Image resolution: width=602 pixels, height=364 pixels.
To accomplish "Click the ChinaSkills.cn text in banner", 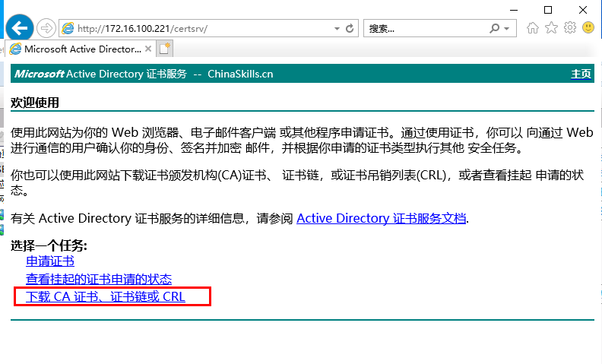I will (x=240, y=74).
